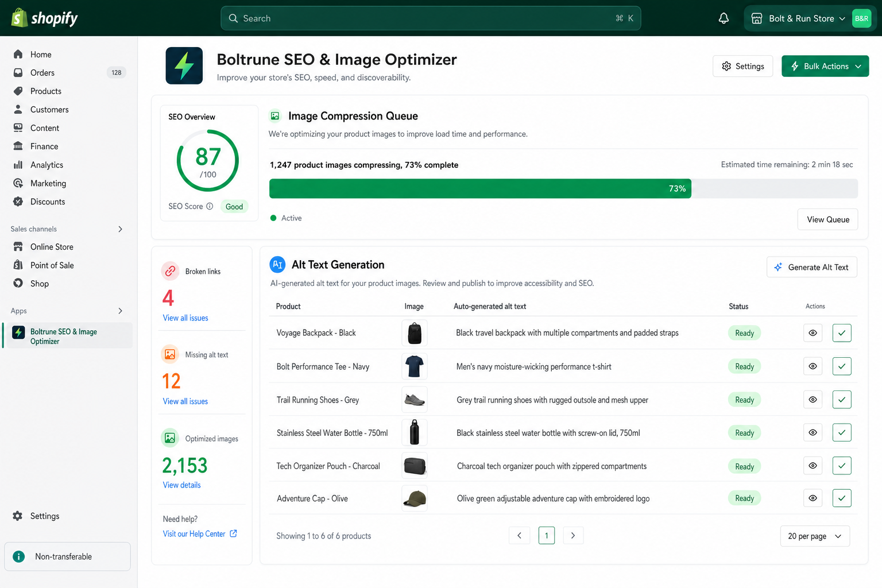The width and height of the screenshot is (882, 588).
Task: Click the Shopify logo
Action: pyautogui.click(x=45, y=18)
